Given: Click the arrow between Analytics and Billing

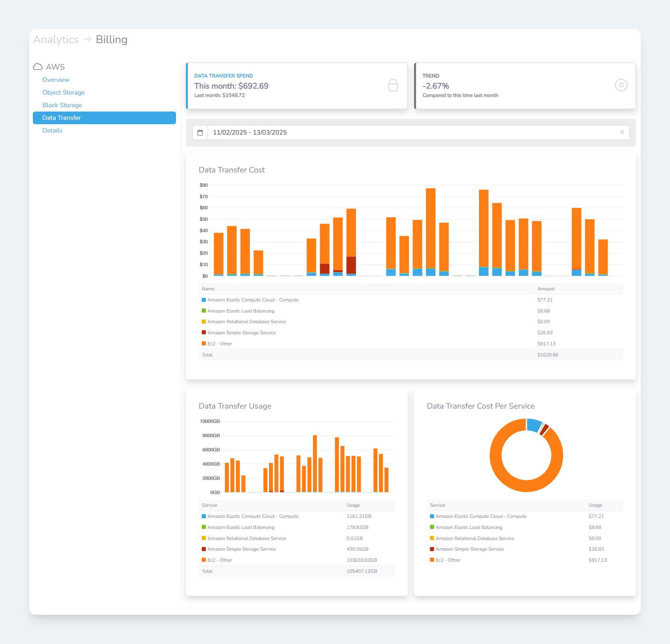Looking at the screenshot, I should coord(87,39).
